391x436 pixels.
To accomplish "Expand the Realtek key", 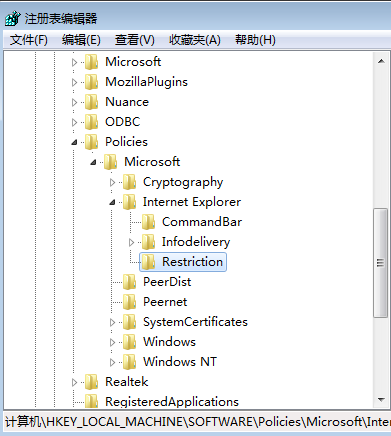I will point(74,382).
